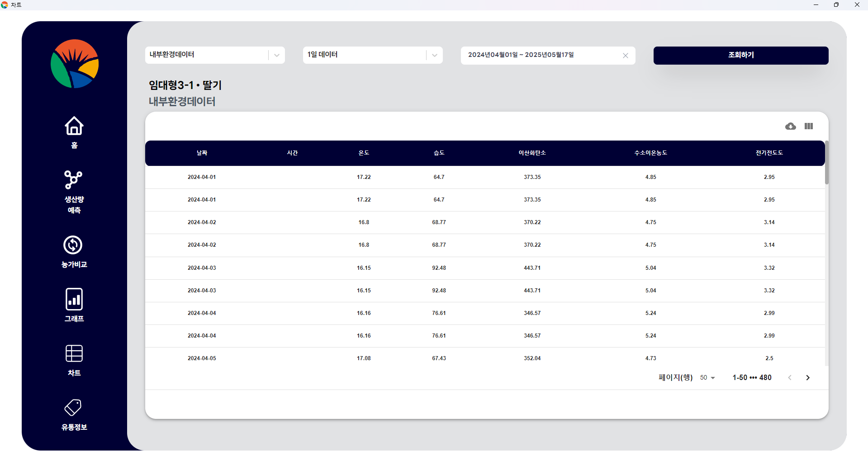
Task: Click the table vertical scrollbar thumb
Action: coord(827,163)
